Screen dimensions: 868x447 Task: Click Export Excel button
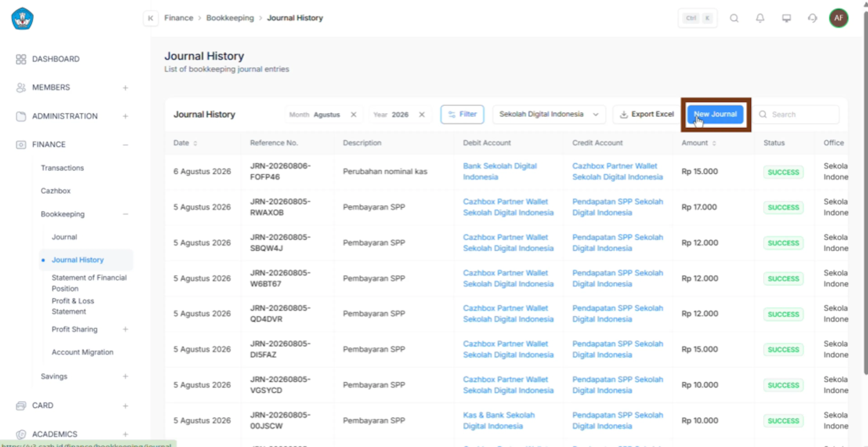647,114
